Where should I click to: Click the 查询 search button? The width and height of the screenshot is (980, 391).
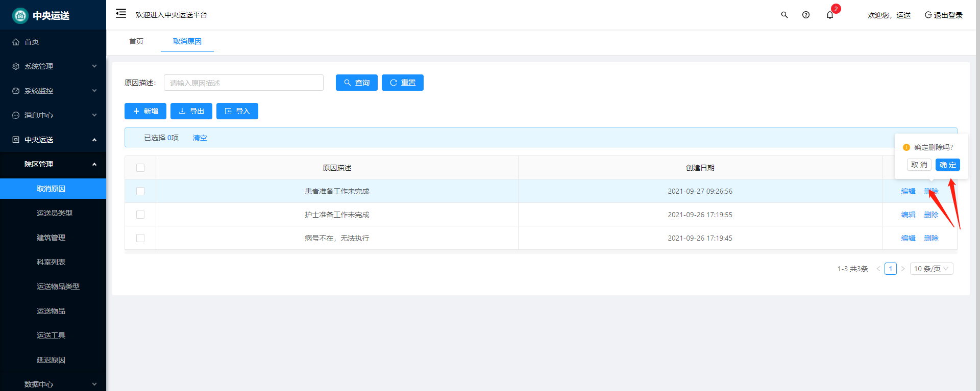357,83
